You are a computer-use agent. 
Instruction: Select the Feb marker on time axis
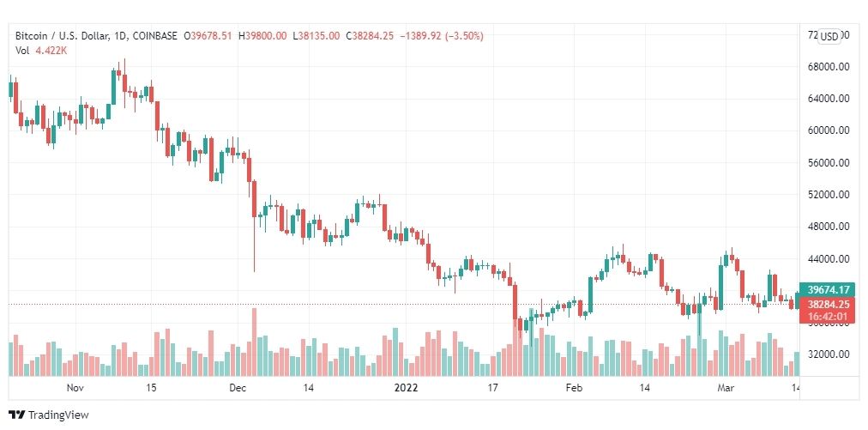pyautogui.click(x=575, y=388)
